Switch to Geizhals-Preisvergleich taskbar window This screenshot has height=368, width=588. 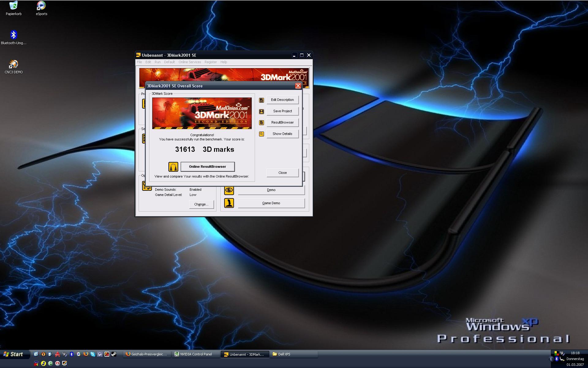click(147, 354)
